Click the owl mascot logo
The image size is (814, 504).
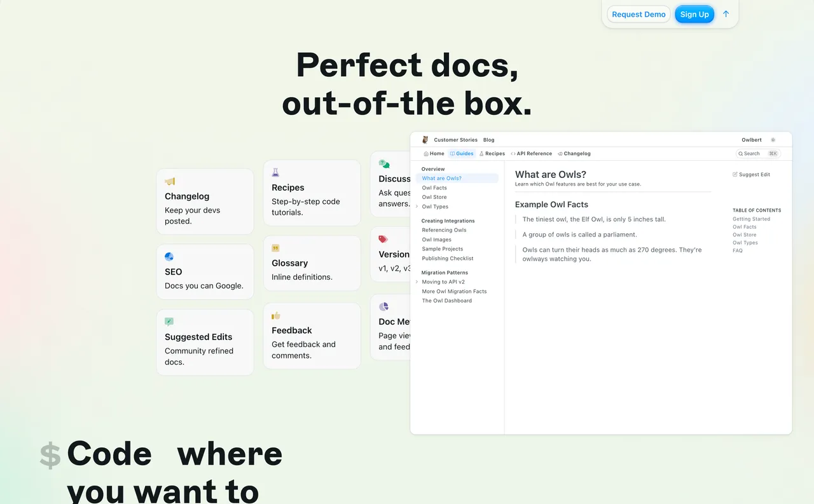pos(424,140)
